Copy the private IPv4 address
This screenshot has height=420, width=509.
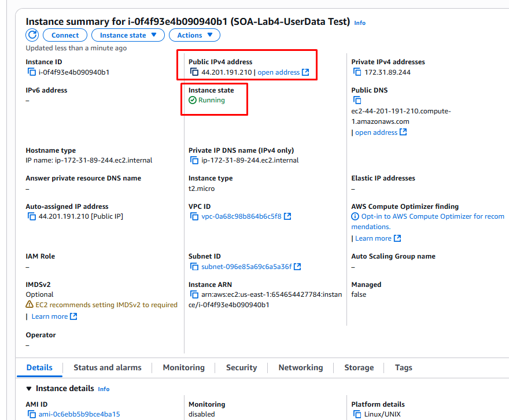[x=357, y=72]
